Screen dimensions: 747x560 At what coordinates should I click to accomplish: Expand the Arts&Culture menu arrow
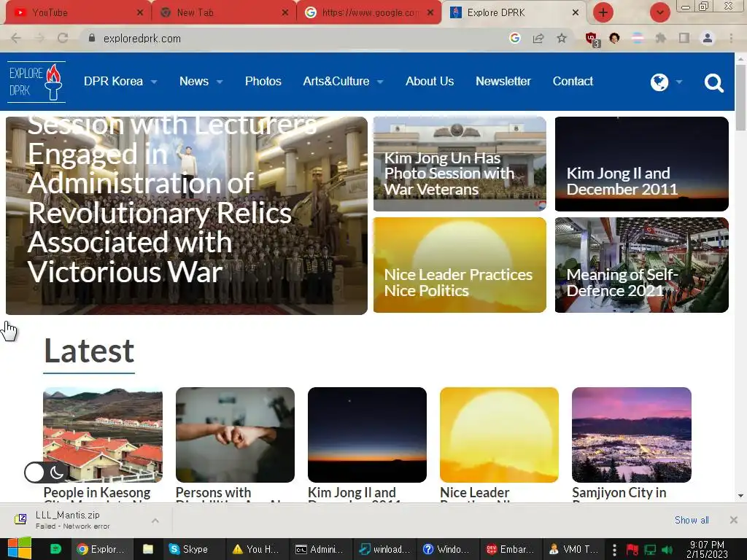(380, 82)
